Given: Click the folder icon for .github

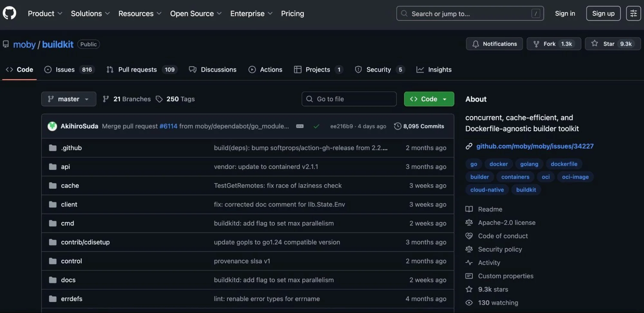Looking at the screenshot, I should 53,148.
